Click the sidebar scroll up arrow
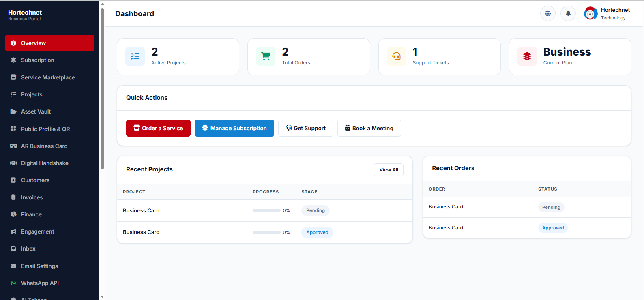 (x=102, y=4)
